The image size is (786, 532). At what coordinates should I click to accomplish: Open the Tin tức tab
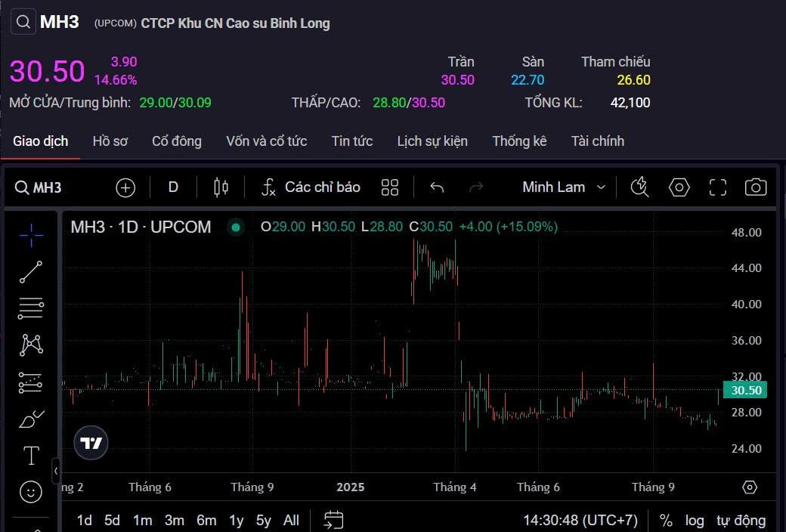[x=352, y=141]
